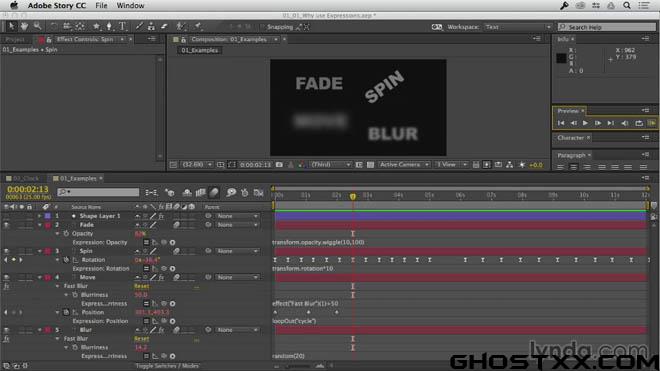The width and height of the screenshot is (660, 371).
Task: Toggle visibility eye of Move layer
Action: pyautogui.click(x=6, y=278)
